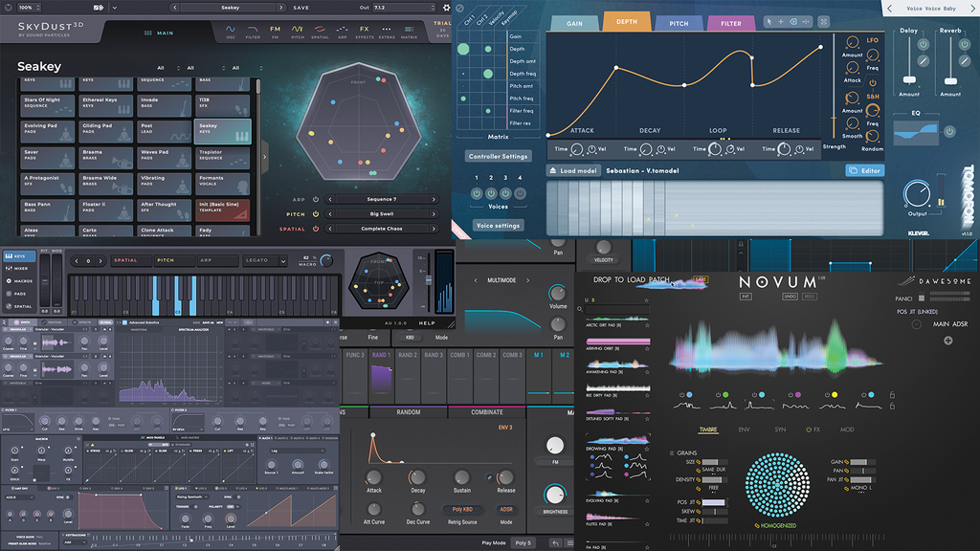Click the search magnifier icon in Novum's patch list
The image size is (980, 551).
point(580,309)
